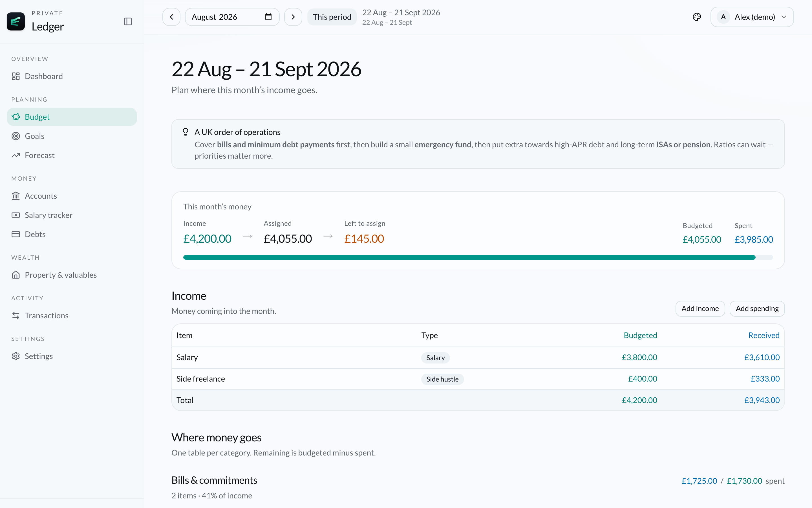The width and height of the screenshot is (812, 508).
Task: Click the Spent £3,985.00 amount
Action: (x=754, y=240)
